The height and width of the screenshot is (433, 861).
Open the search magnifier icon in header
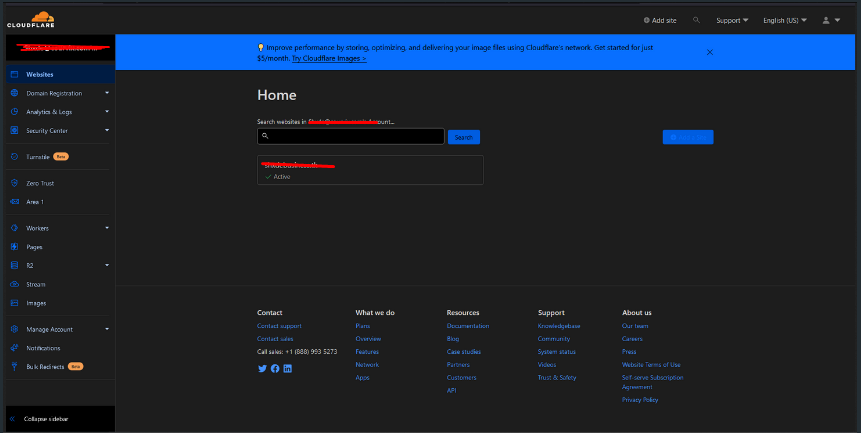(696, 20)
